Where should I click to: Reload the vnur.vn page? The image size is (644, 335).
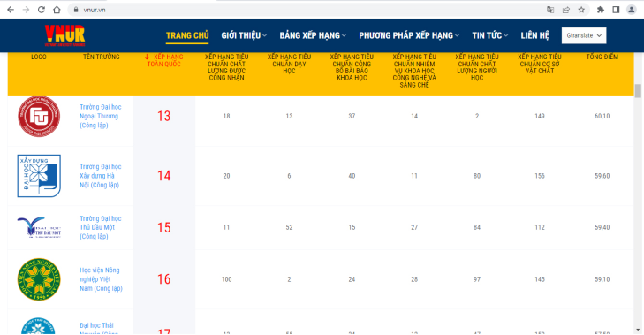(x=41, y=10)
